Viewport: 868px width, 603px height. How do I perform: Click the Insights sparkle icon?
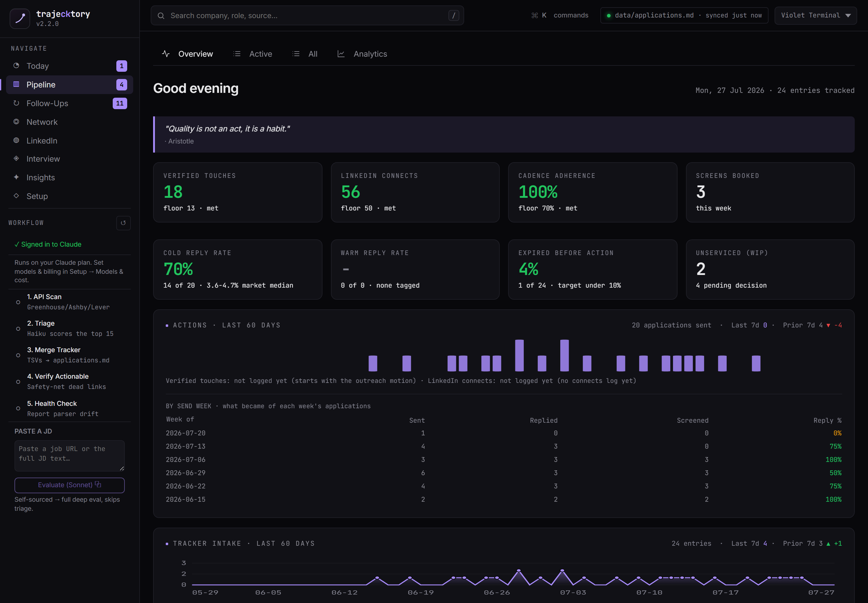[x=16, y=177]
